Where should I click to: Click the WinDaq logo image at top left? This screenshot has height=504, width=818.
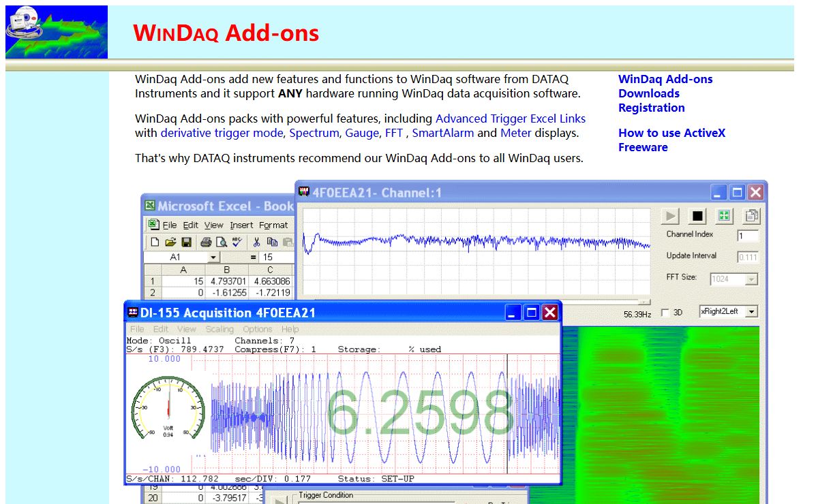[57, 32]
